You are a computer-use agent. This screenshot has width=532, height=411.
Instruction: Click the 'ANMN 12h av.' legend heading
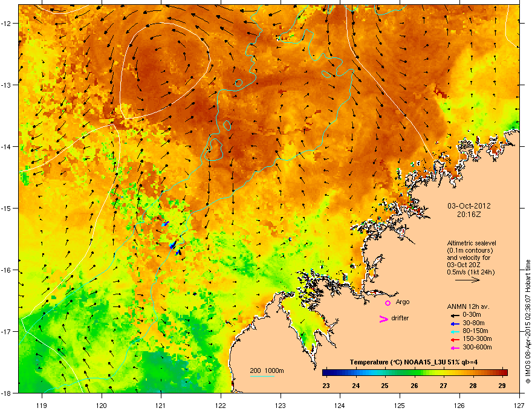click(468, 306)
